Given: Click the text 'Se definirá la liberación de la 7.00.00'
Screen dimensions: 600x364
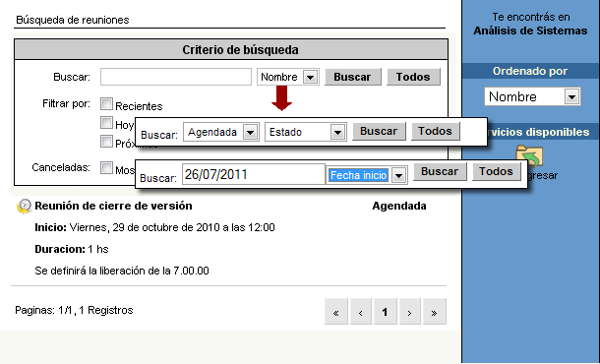Looking at the screenshot, I should point(122,271).
